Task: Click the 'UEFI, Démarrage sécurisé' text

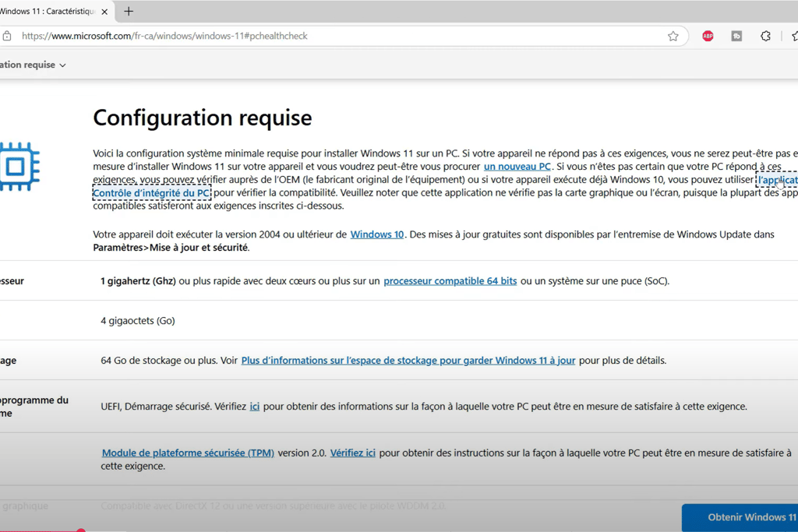Action: (x=155, y=407)
